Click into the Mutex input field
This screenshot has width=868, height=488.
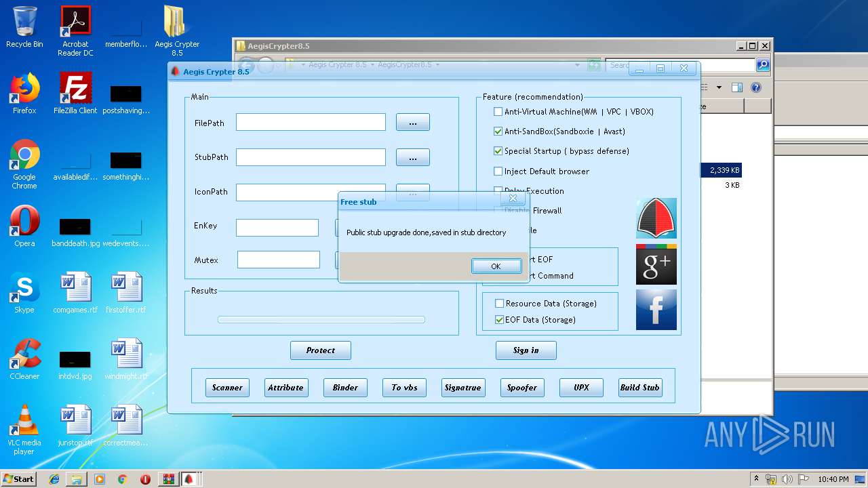[x=279, y=260]
